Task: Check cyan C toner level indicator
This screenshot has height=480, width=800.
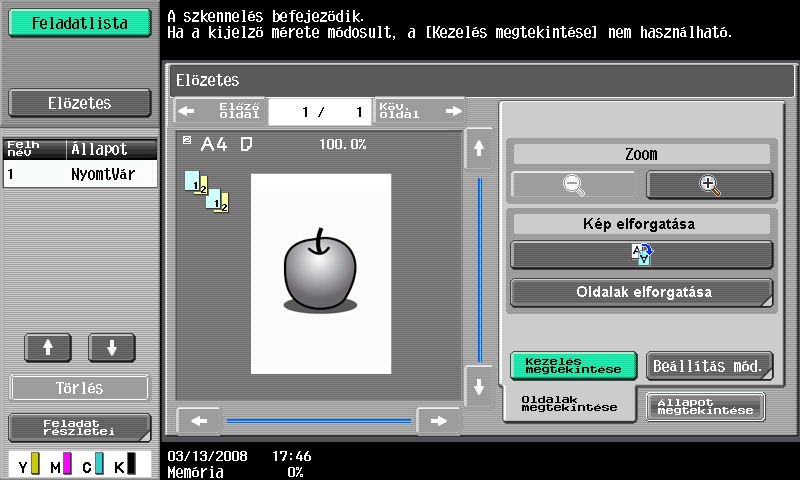Action: pyautogui.click(x=93, y=464)
